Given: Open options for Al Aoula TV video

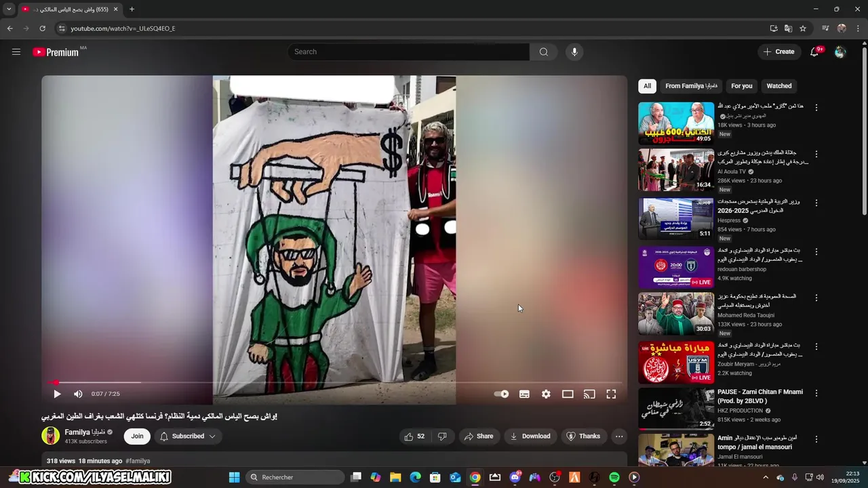Looking at the screenshot, I should tap(816, 155).
